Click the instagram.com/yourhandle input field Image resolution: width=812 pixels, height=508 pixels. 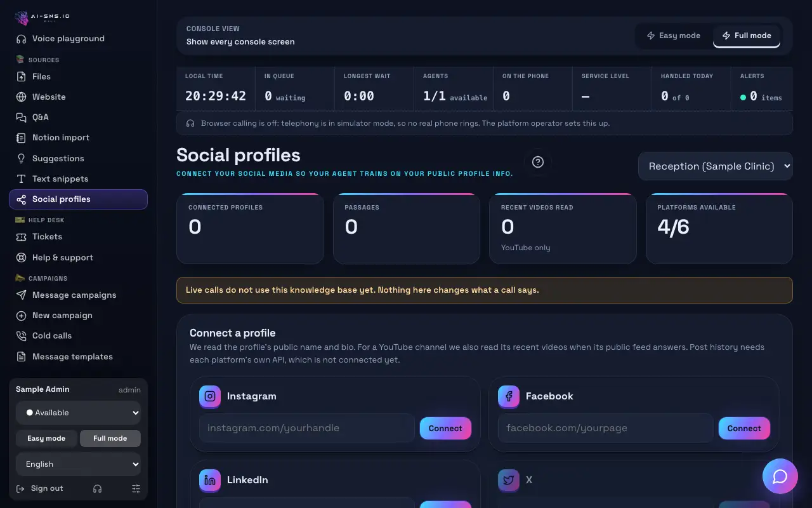coord(307,428)
